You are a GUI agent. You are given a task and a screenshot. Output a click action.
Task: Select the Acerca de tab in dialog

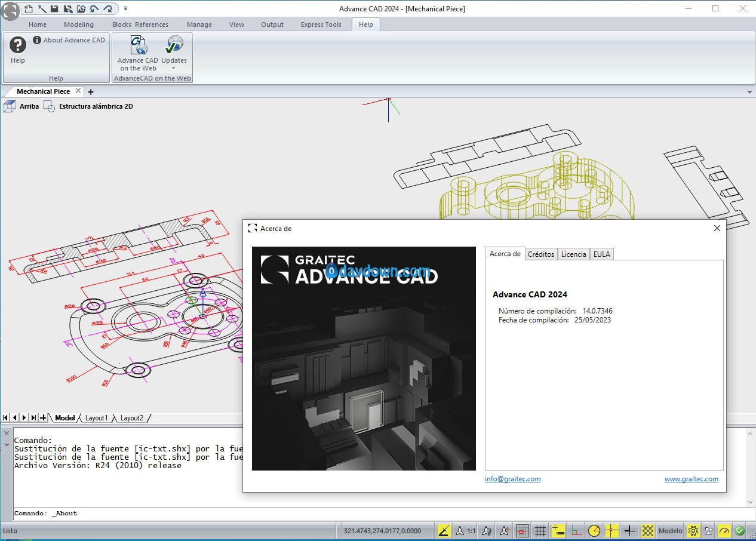click(x=505, y=254)
